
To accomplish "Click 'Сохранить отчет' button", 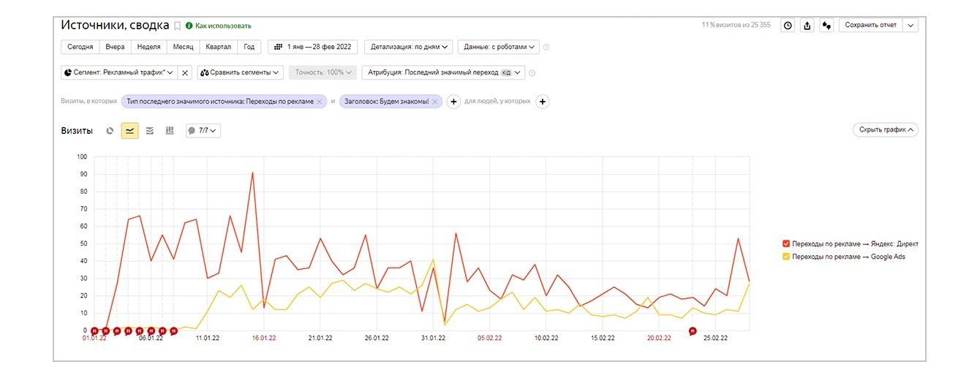I will 870,25.
